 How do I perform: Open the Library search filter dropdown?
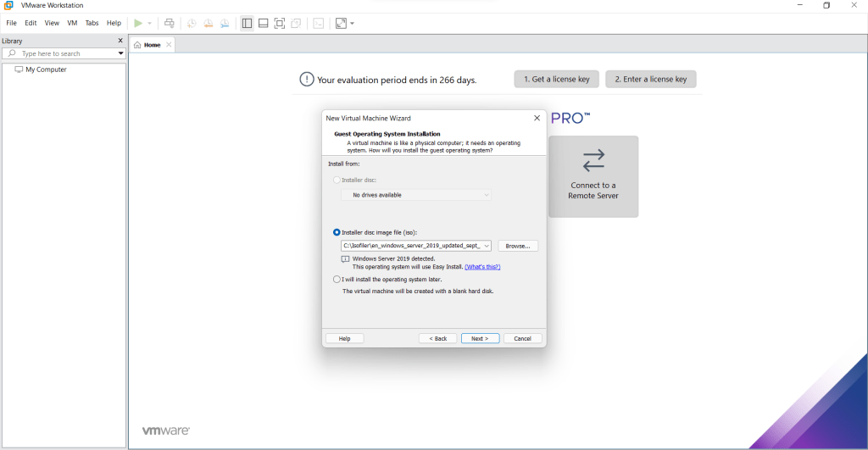(120, 53)
